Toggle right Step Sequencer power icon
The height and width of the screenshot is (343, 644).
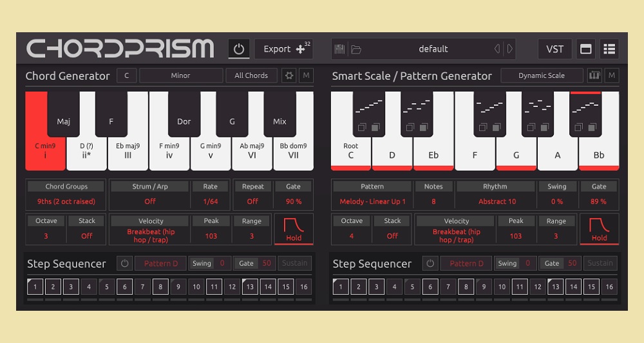pyautogui.click(x=430, y=263)
